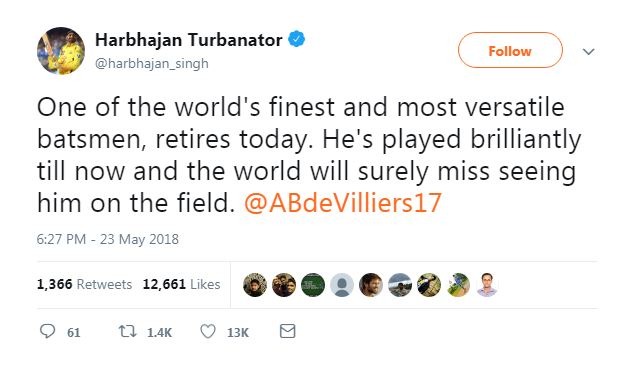Click the gray default-profile liker avatar
633x366 pixels.
[342, 285]
